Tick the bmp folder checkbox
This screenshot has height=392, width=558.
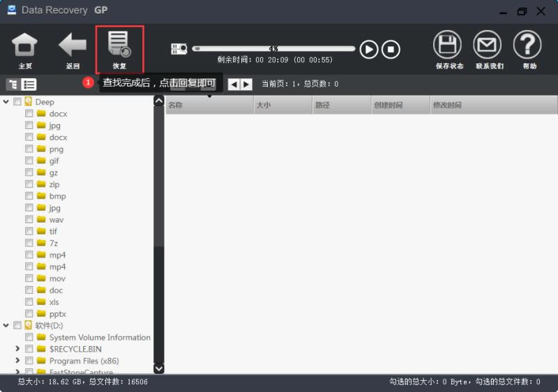pos(29,195)
